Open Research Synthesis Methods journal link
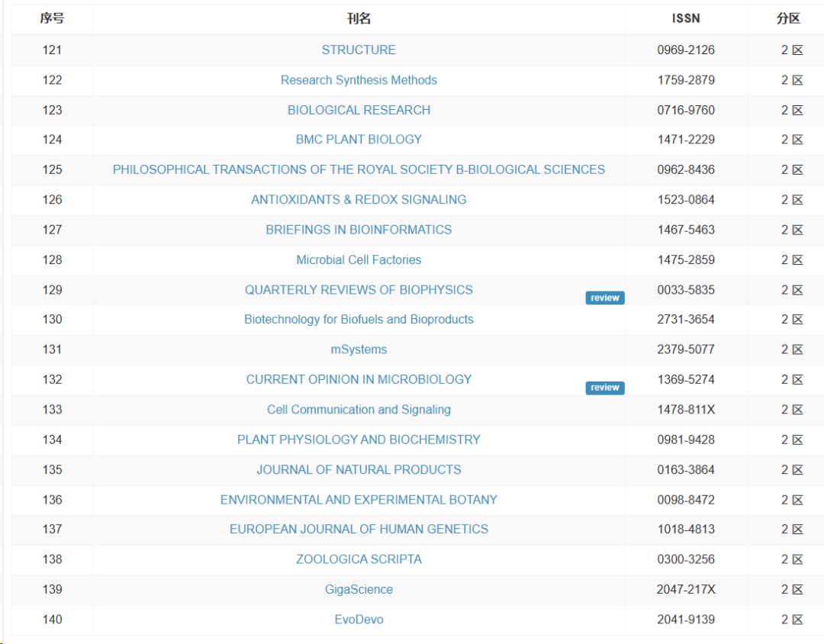This screenshot has height=644, width=824. (x=359, y=80)
